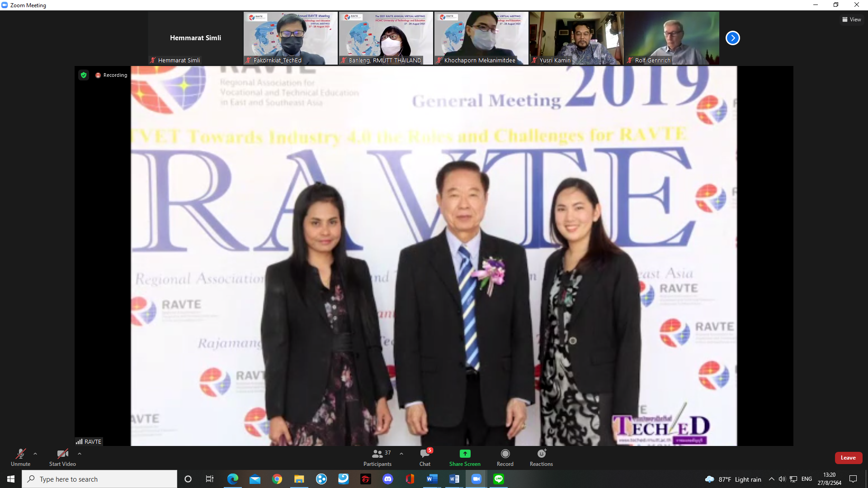868x488 pixels.
Task: Open weather widget showing Light rain
Action: click(x=733, y=479)
